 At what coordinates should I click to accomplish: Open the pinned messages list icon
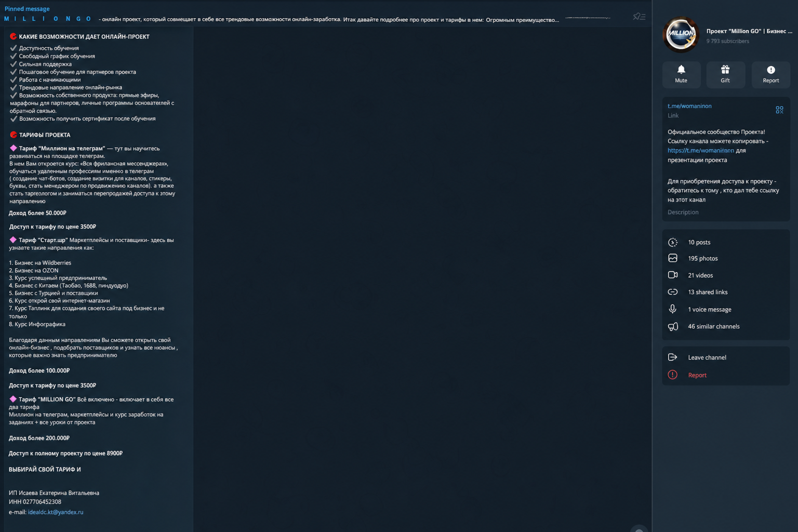coord(639,17)
